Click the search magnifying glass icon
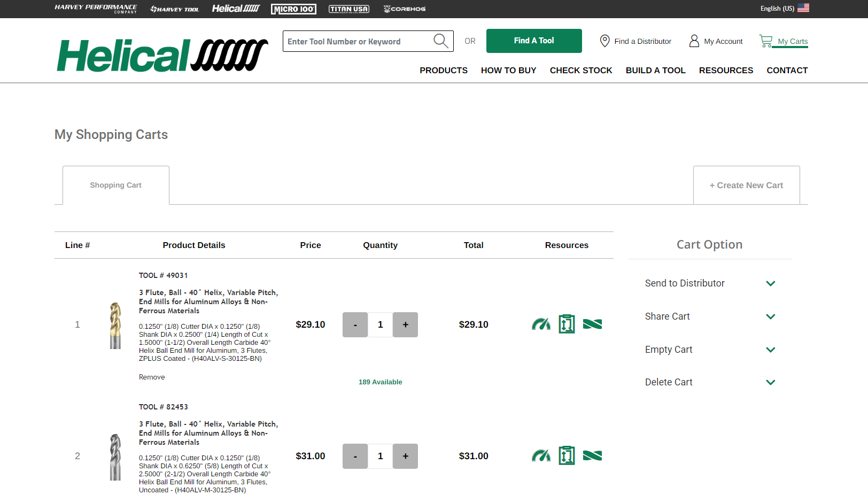868x495 pixels. (x=440, y=41)
